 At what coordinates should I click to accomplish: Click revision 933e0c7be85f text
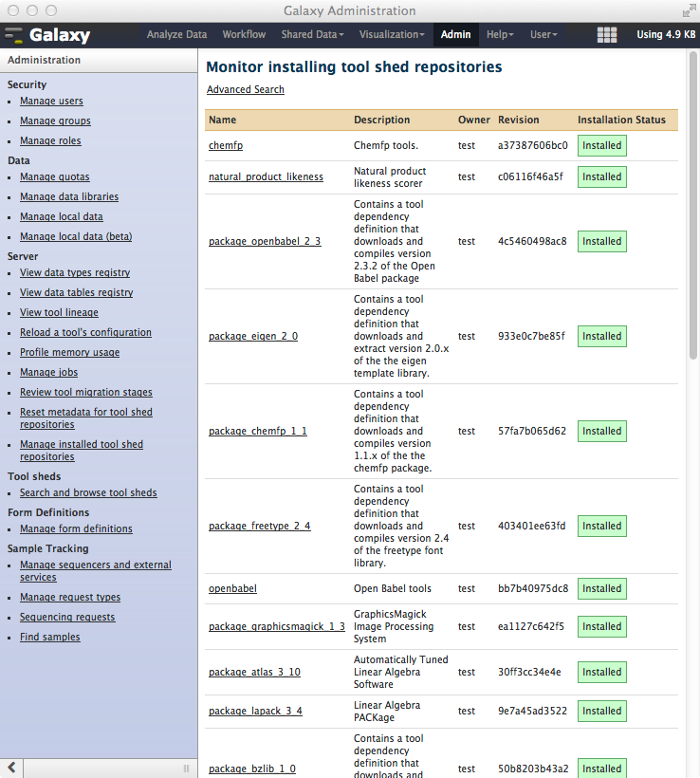pyautogui.click(x=531, y=336)
